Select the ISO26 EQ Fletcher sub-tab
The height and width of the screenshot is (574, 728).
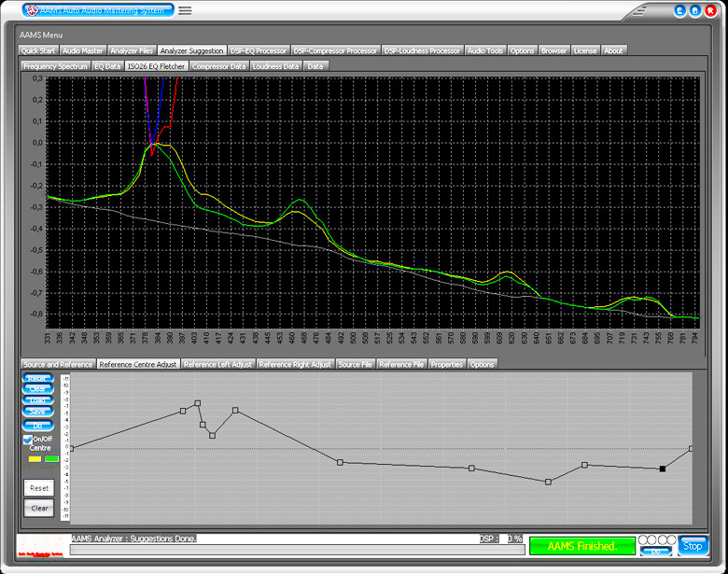pos(157,66)
